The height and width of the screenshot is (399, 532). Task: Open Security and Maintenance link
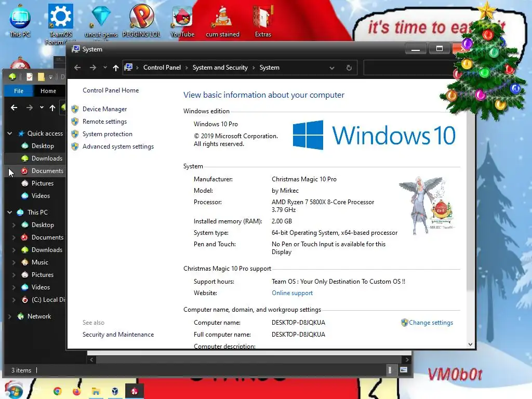(118, 335)
